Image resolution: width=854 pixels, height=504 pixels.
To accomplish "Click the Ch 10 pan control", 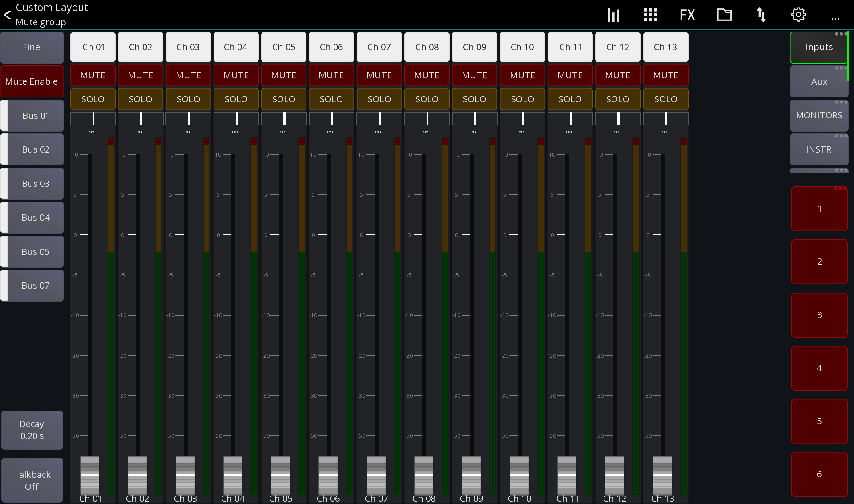I will tap(523, 118).
